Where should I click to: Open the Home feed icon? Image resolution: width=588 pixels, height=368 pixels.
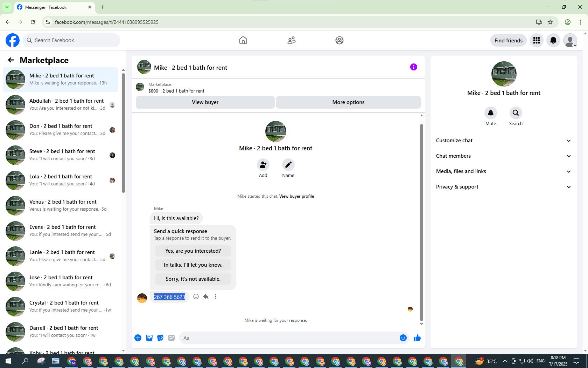tap(243, 40)
